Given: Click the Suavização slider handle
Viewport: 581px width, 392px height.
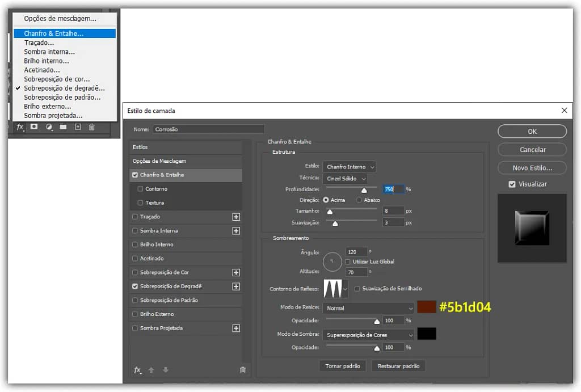Looking at the screenshot, I should (x=335, y=224).
